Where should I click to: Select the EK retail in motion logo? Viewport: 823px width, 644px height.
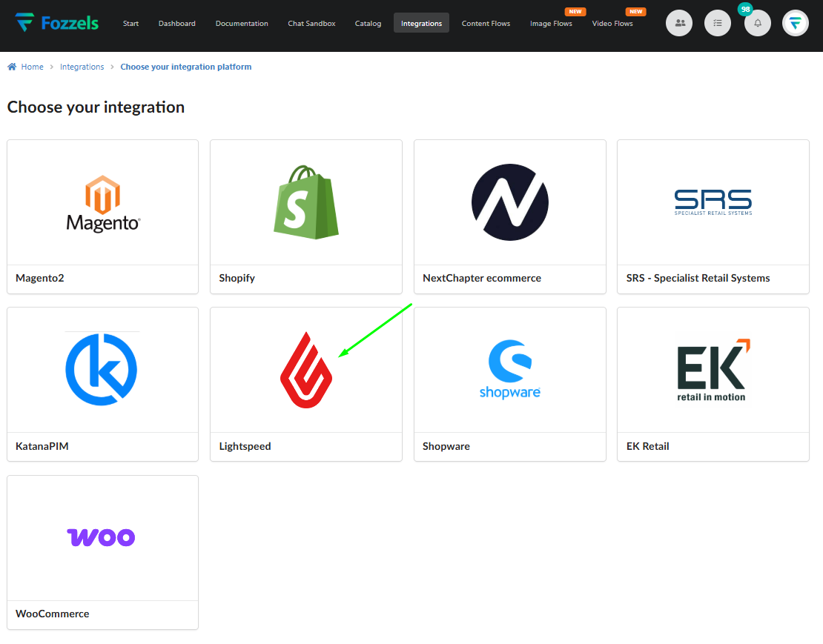[x=713, y=371]
